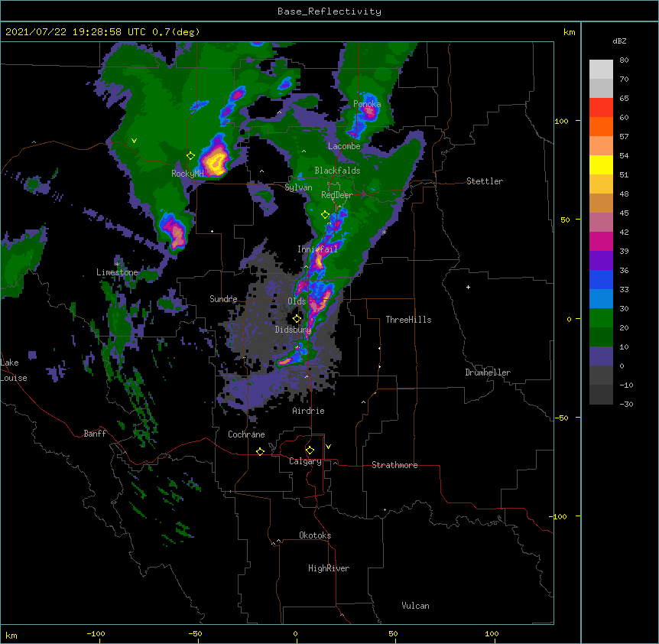Viewport: 659px width, 644px height.
Task: Click the Vulcan label
Action: click(415, 606)
